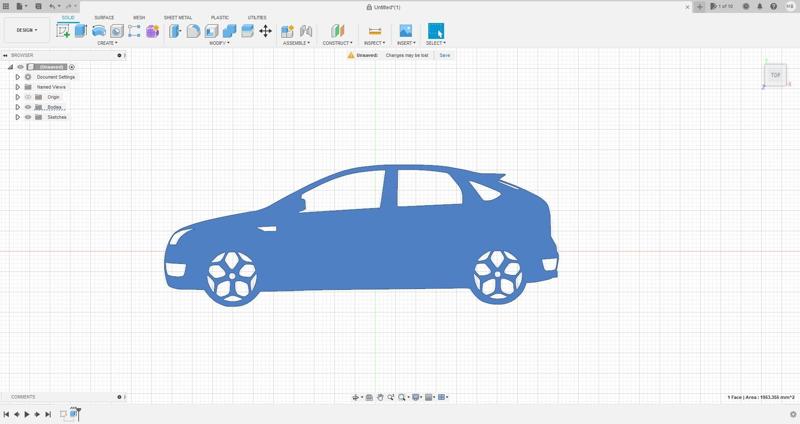
Task: Open the CREATE dropdown menu
Action: pyautogui.click(x=107, y=43)
